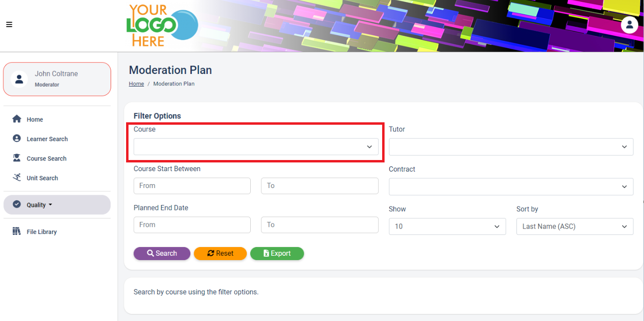Click Course Start Between From field

point(192,186)
